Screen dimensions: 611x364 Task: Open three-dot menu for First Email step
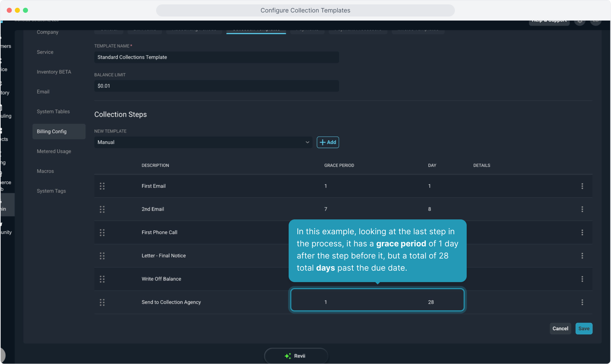[582, 186]
